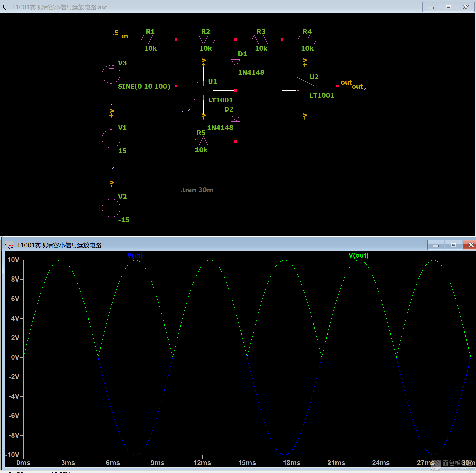Maximize the waveform plot window
Image resolution: width=476 pixels, height=473 pixels.
pos(454,245)
